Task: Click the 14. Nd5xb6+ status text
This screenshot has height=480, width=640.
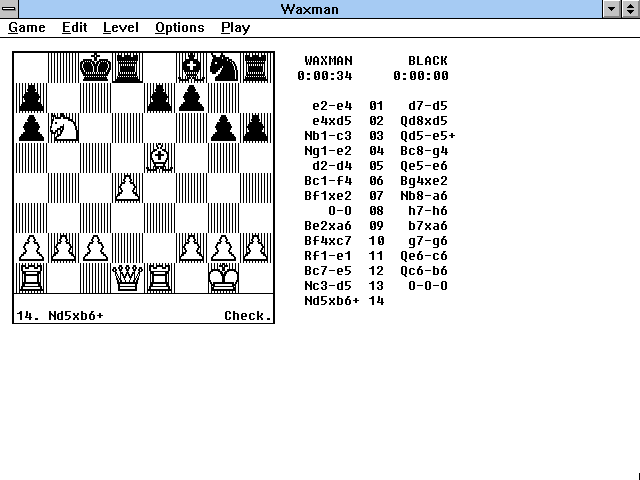Action: (60, 316)
